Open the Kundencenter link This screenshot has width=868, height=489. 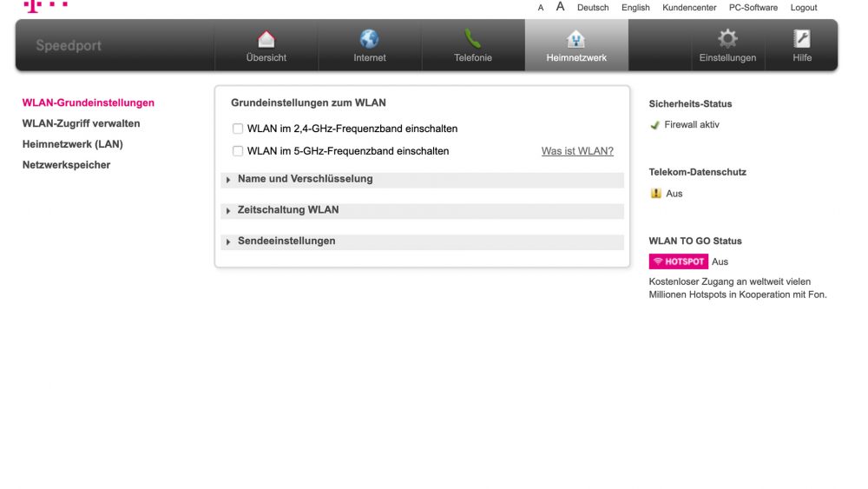(x=689, y=8)
